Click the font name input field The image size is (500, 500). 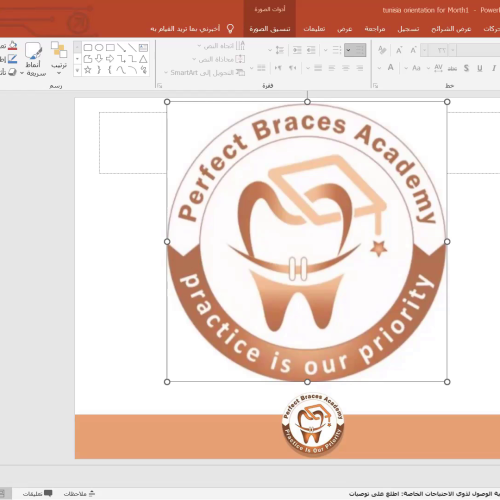click(x=479, y=51)
